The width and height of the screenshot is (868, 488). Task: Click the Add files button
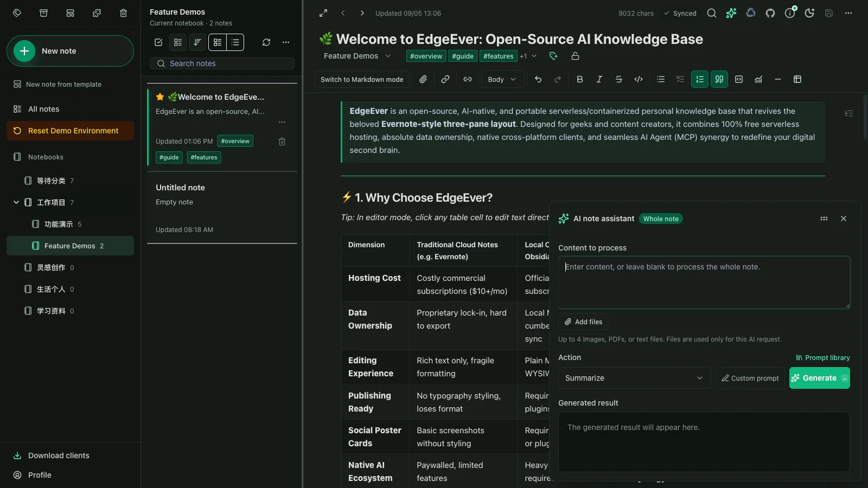[x=583, y=322]
